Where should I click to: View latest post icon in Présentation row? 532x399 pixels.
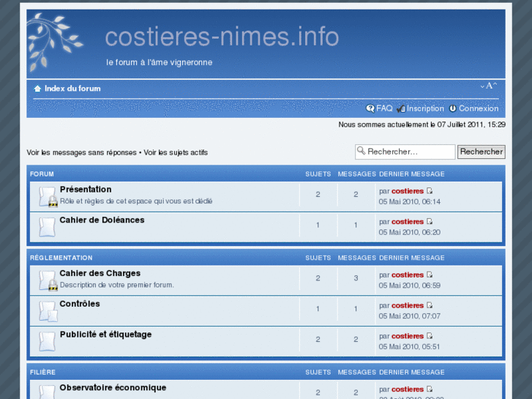point(430,191)
